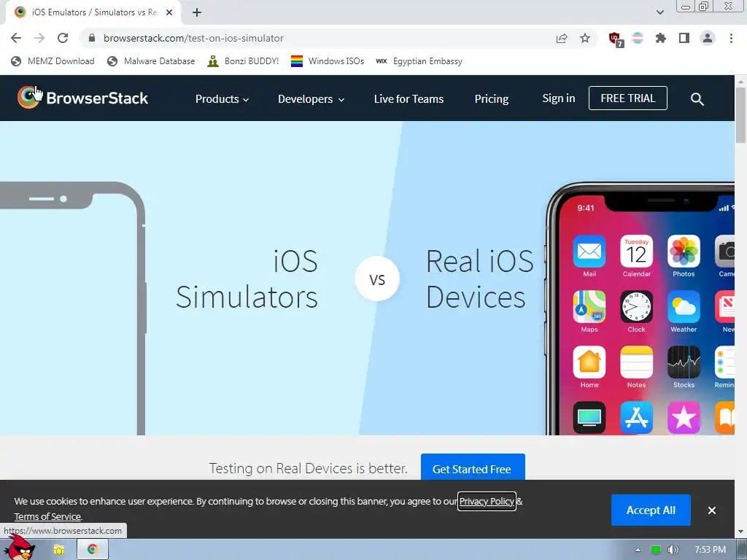This screenshot has width=747, height=560.
Task: Click the iTunes Store star icon on phone
Action: tap(684, 418)
